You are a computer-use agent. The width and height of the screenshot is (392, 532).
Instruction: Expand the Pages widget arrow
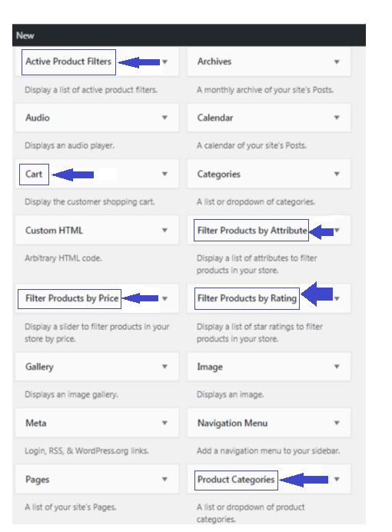[x=164, y=480]
